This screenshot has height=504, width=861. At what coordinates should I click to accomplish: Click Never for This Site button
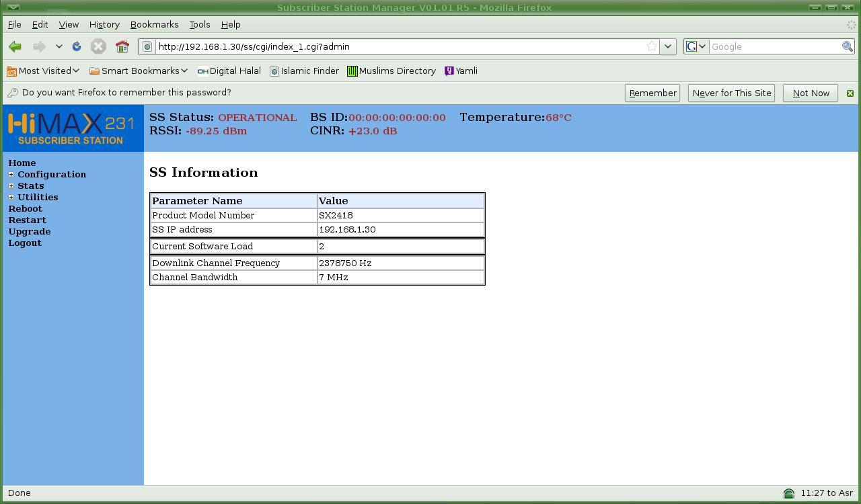731,93
